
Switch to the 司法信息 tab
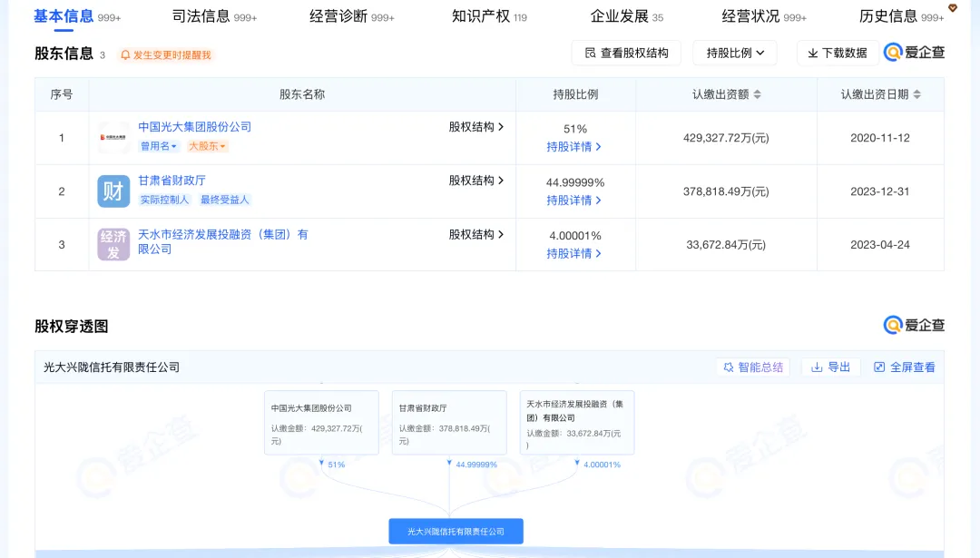214,17
